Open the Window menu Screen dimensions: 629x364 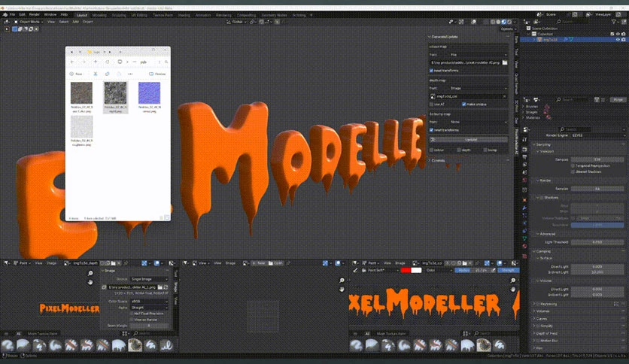(x=50, y=15)
